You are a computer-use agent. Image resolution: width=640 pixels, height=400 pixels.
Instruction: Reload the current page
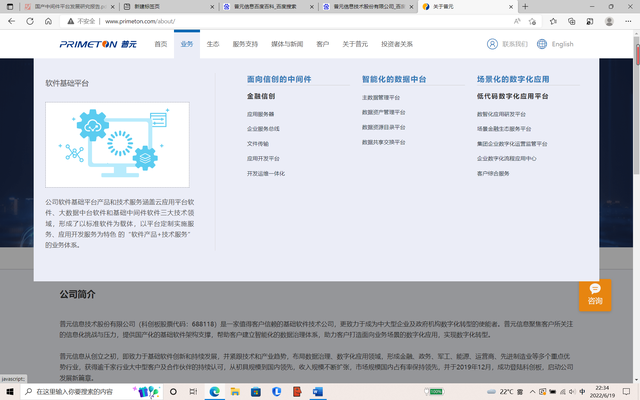point(30,21)
